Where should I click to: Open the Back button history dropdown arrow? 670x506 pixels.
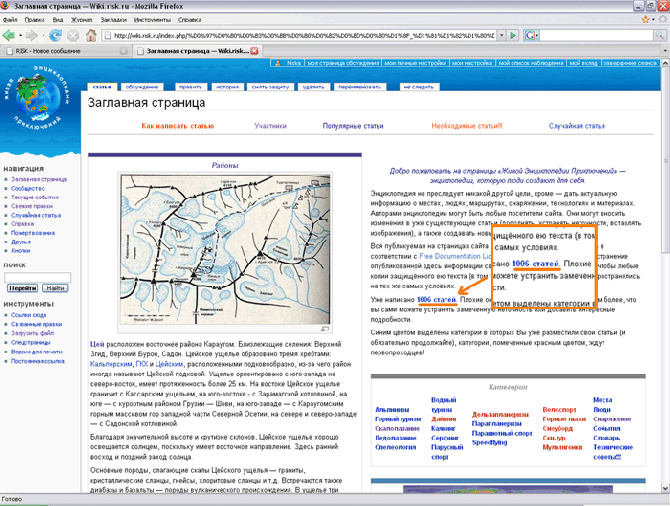[20, 35]
